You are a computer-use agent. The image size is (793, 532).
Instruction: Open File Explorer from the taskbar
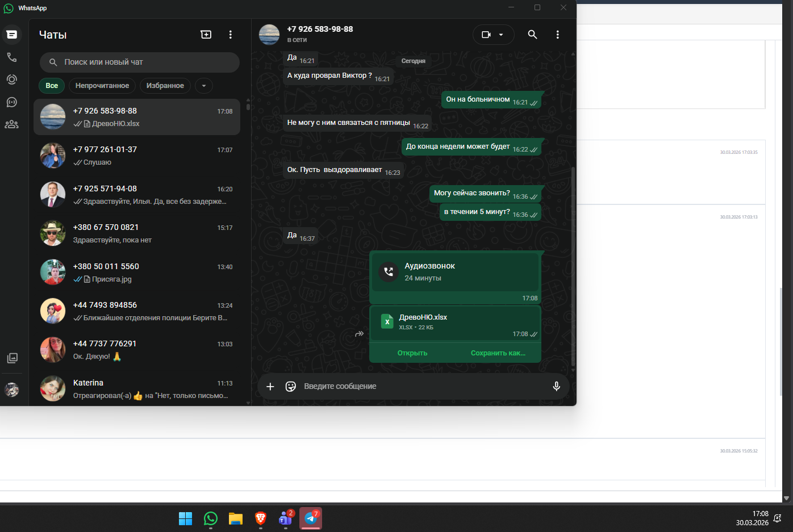[x=236, y=518]
